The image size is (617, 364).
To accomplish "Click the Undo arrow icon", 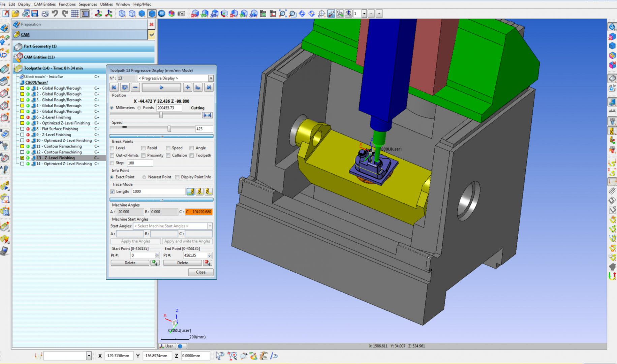I will pyautogui.click(x=55, y=13).
